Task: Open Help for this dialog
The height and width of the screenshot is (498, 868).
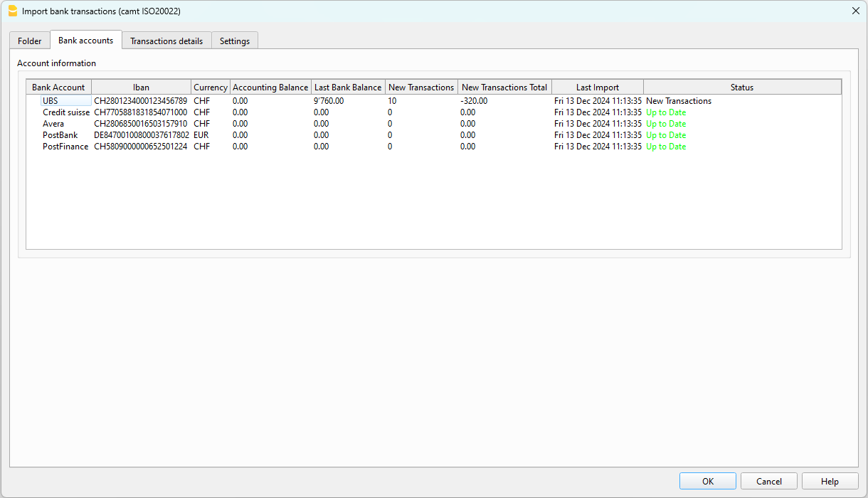Action: [830, 482]
